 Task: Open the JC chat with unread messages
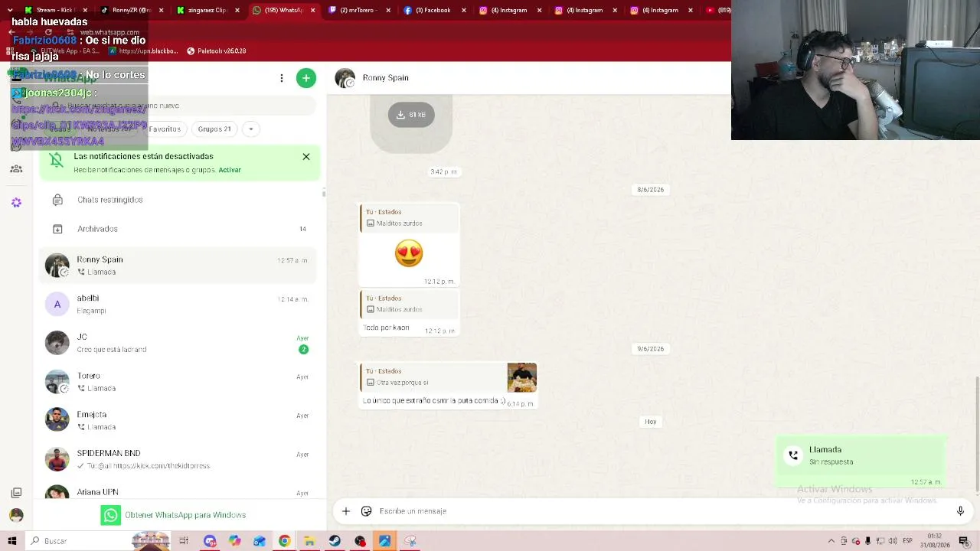pyautogui.click(x=178, y=343)
